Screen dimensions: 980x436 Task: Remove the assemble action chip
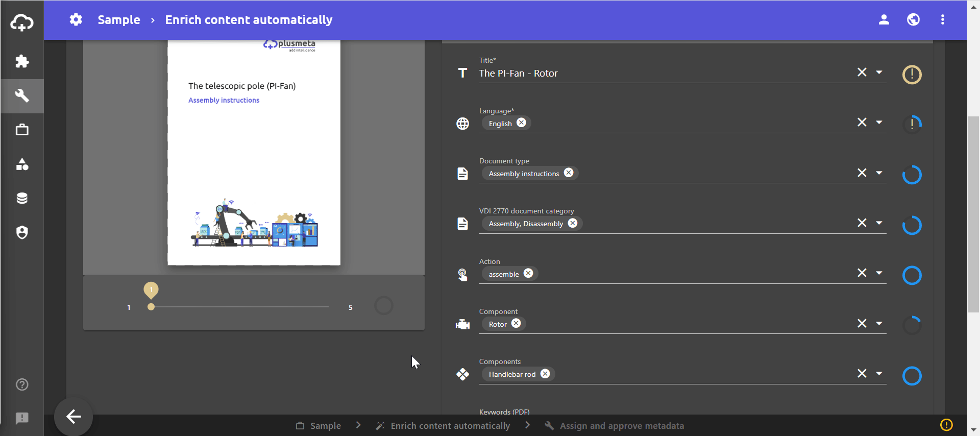tap(528, 273)
